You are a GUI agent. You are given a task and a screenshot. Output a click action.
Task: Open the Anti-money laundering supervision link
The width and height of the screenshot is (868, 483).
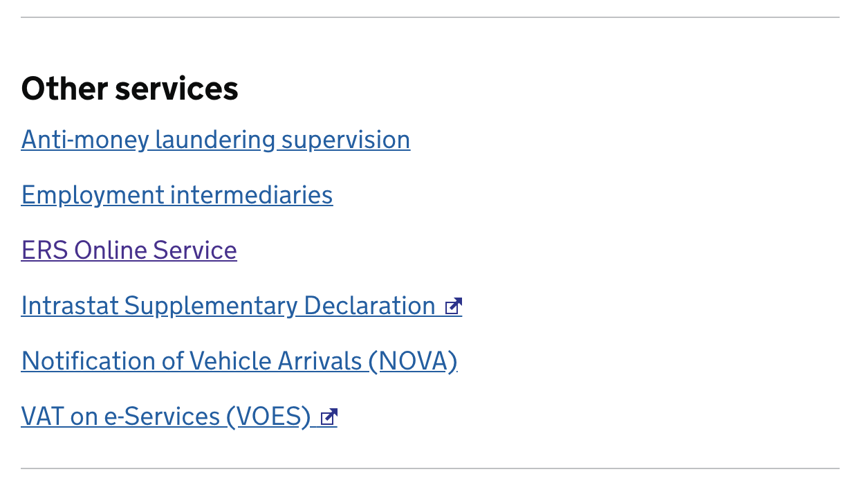216,140
